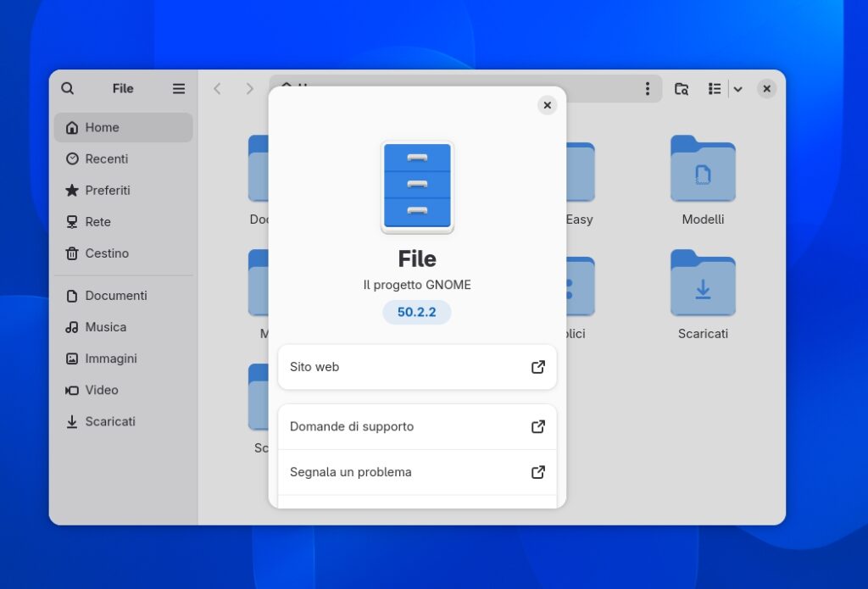Open the path bar three-dot menu
868x589 pixels.
[647, 89]
